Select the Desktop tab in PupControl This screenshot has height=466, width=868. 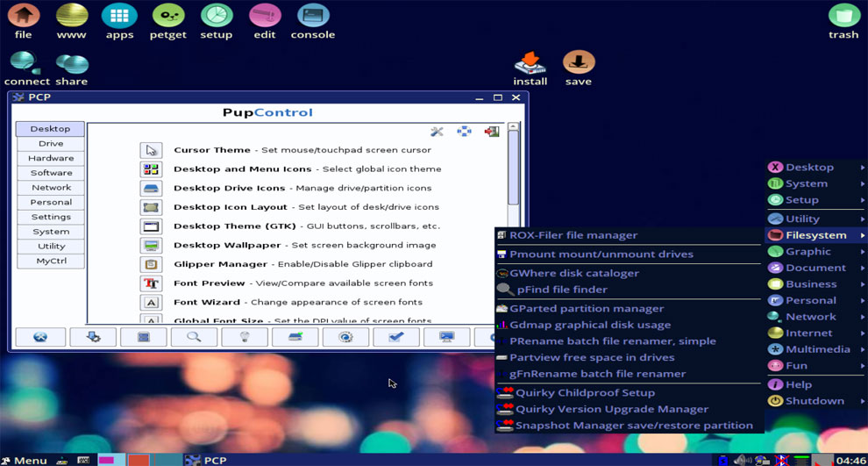[x=50, y=128]
